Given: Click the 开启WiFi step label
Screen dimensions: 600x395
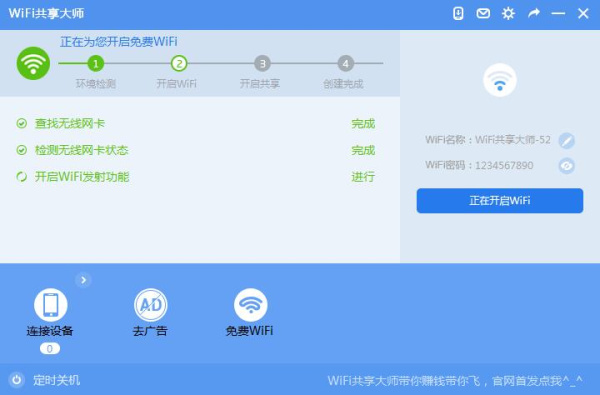Looking at the screenshot, I should click(176, 83).
